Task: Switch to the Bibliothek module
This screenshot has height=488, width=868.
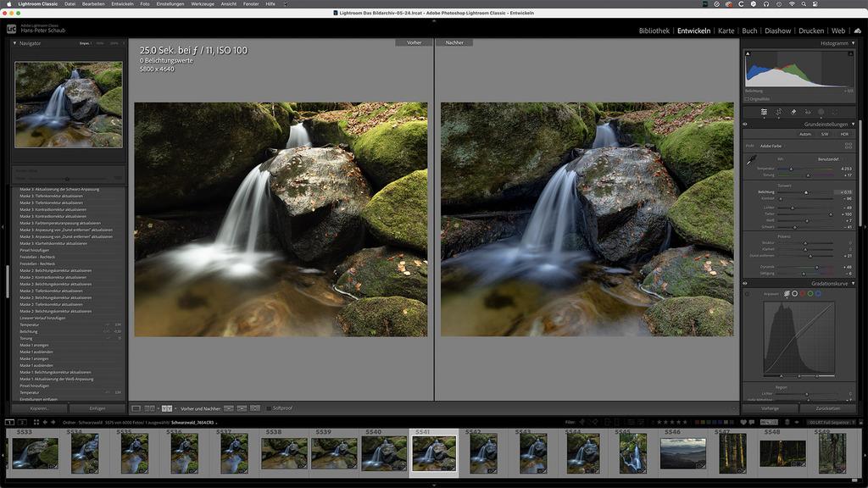Action: [x=654, y=30]
